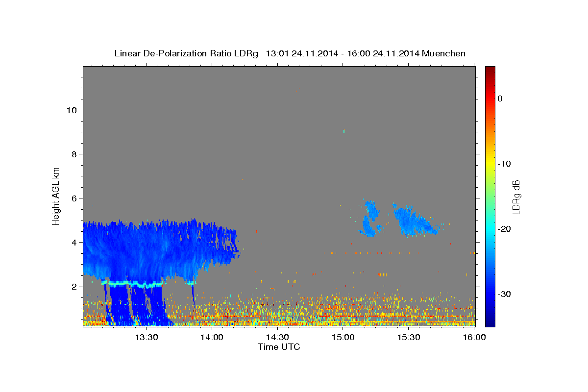Viewport: 588px width, 392px height.
Task: Click the colorbar value -20
Action: (505, 229)
